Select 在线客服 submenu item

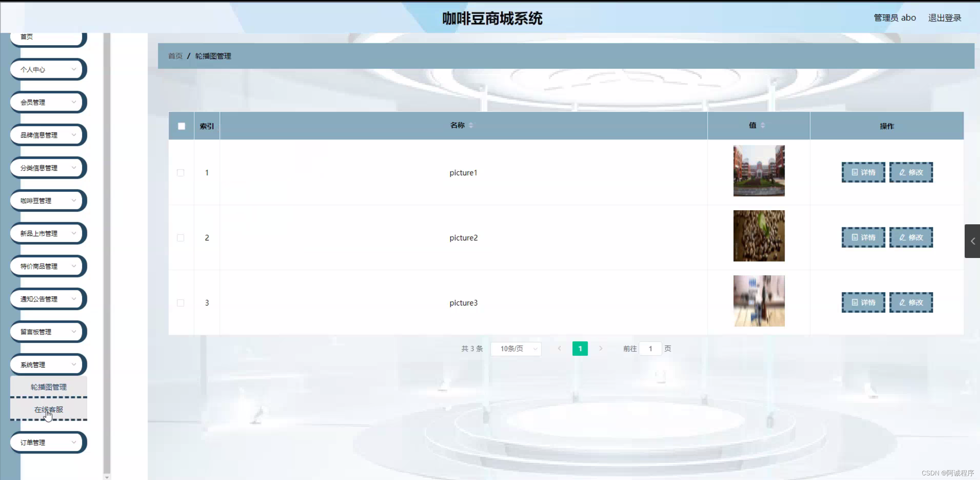49,410
